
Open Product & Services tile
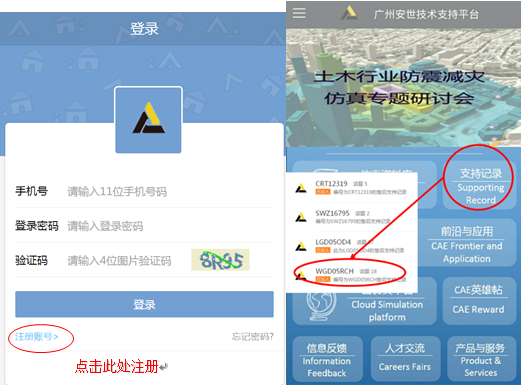coord(481,359)
